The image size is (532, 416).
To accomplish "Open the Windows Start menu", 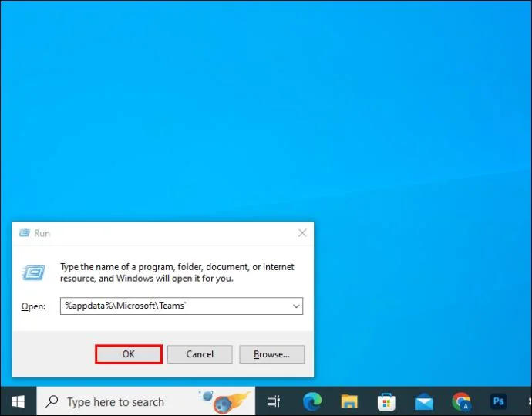I will pyautogui.click(x=18, y=401).
